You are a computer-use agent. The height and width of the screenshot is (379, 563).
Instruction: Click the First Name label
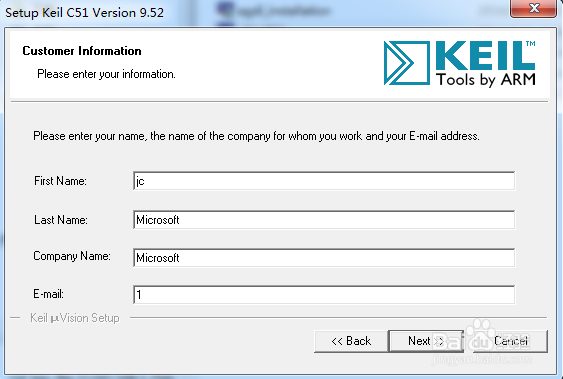point(60,181)
